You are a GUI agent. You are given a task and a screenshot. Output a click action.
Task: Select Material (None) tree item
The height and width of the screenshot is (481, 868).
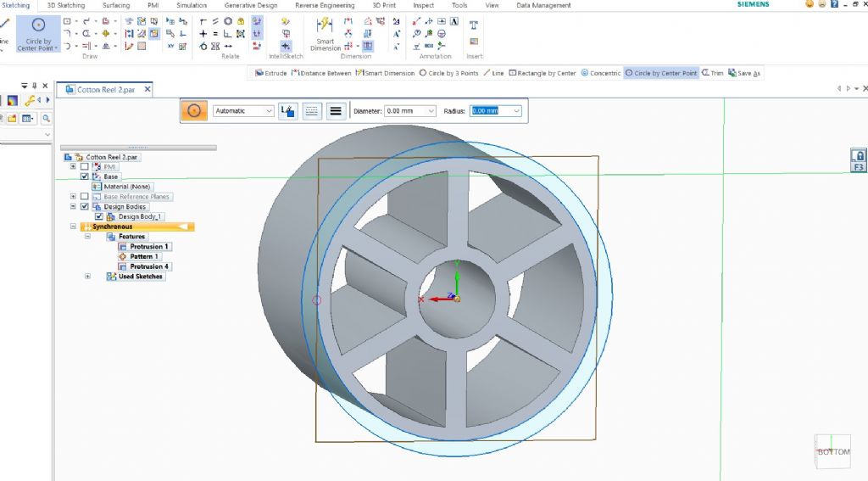[x=122, y=186]
